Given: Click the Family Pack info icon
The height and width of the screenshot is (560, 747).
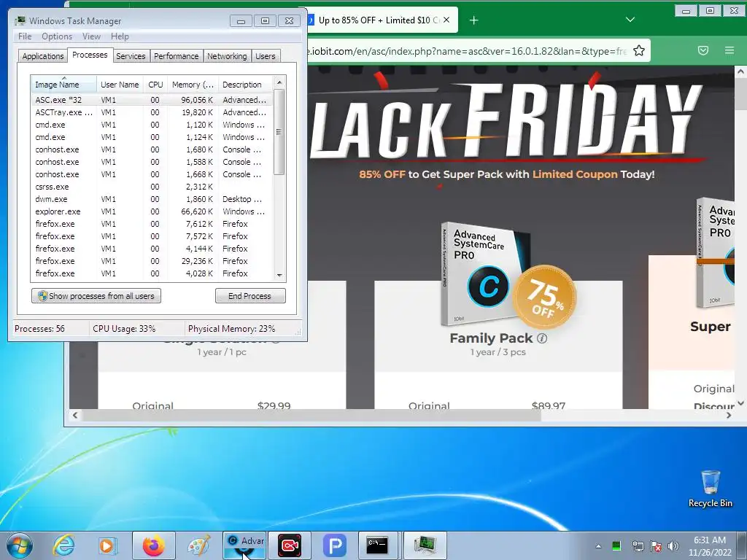Looking at the screenshot, I should pyautogui.click(x=542, y=338).
